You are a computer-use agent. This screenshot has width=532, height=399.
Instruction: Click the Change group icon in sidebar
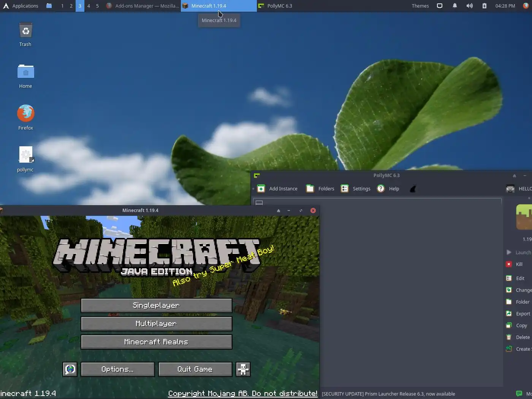pos(509,290)
